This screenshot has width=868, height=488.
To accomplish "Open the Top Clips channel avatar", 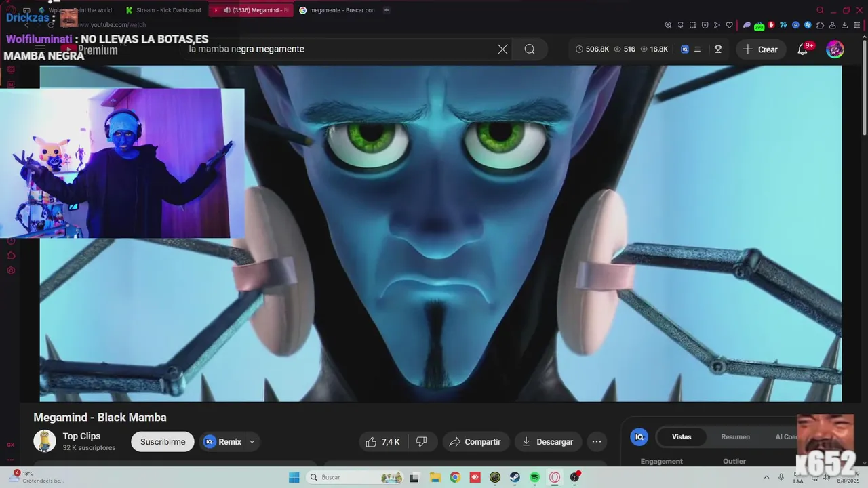I will point(45,441).
